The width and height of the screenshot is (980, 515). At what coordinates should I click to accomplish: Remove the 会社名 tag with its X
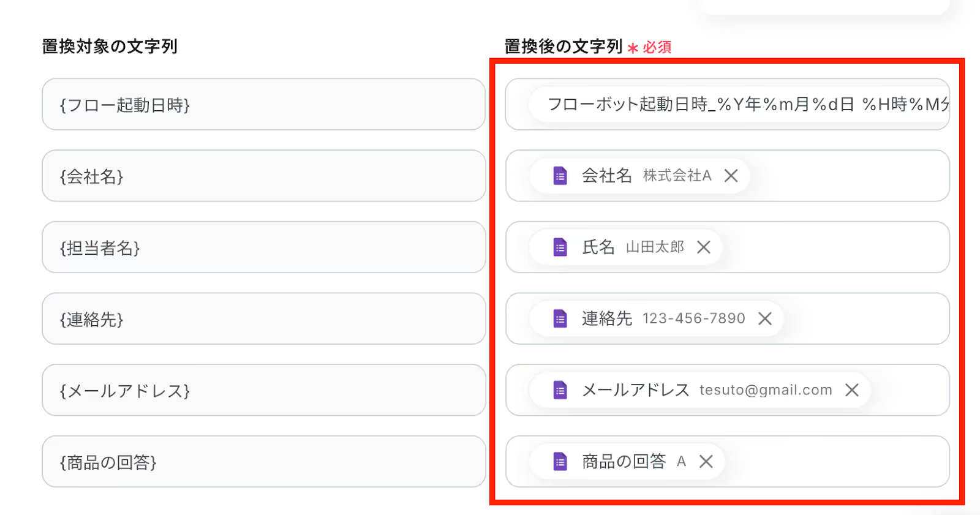pyautogui.click(x=731, y=176)
